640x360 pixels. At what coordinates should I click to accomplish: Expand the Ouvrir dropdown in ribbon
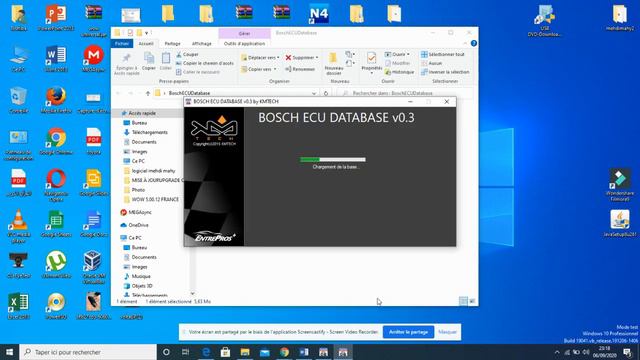408,54
